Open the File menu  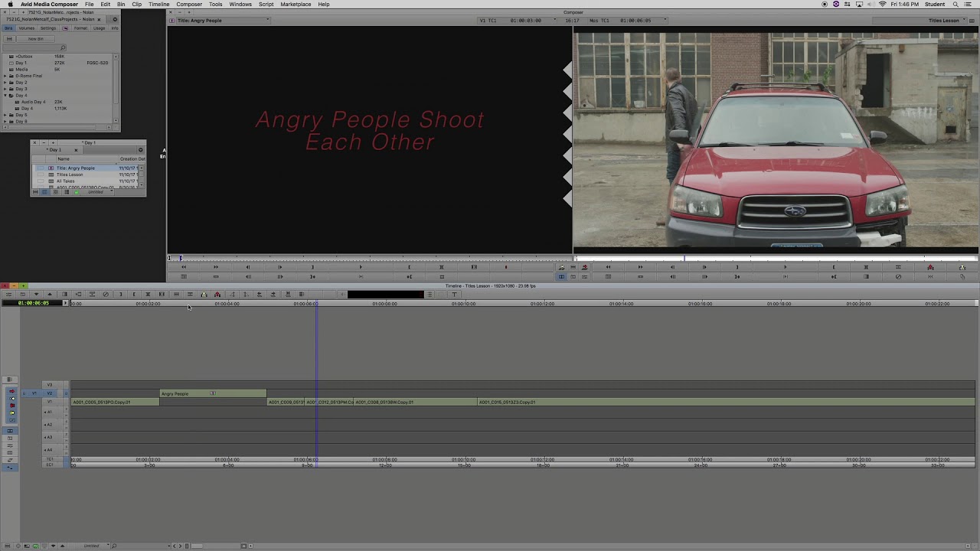point(90,5)
